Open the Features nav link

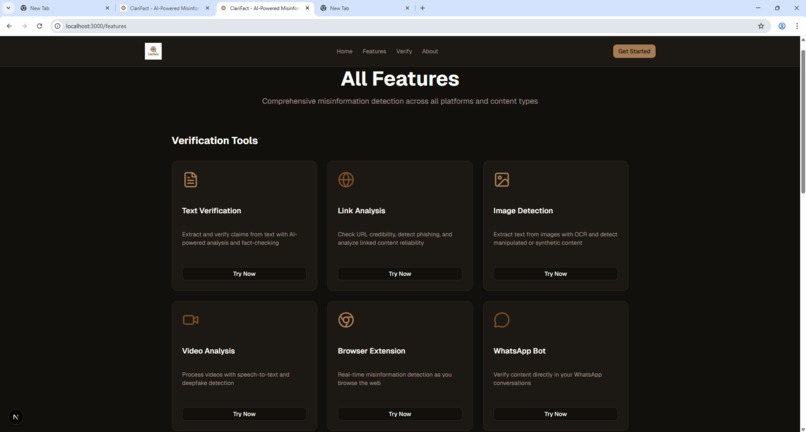tap(374, 51)
